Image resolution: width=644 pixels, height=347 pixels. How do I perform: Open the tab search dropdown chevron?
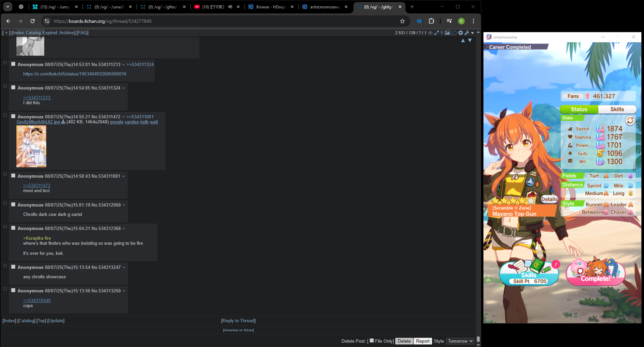pos(7,7)
